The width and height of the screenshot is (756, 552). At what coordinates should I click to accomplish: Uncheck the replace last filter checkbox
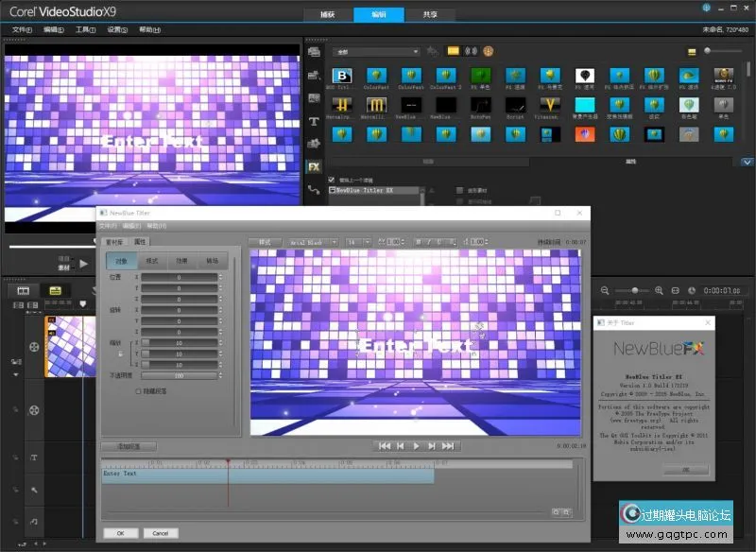(x=331, y=179)
